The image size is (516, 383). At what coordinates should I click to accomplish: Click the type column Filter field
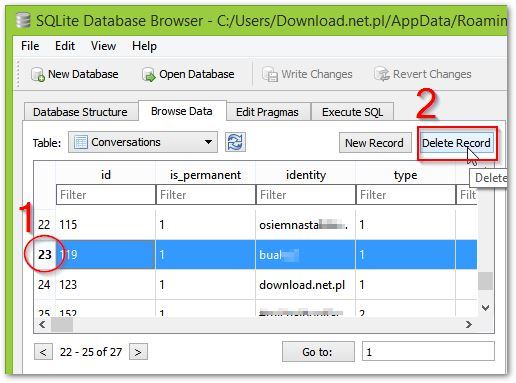405,195
